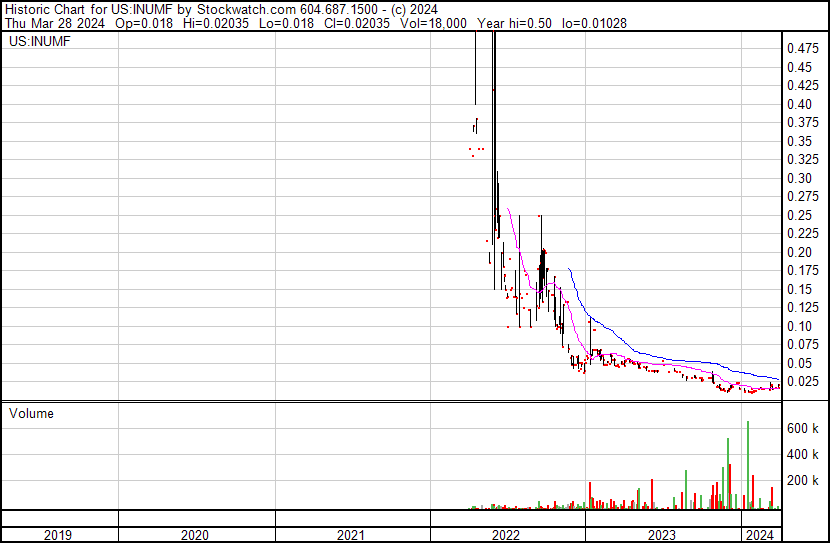Click the tallest green volume bar

pyautogui.click(x=748, y=465)
